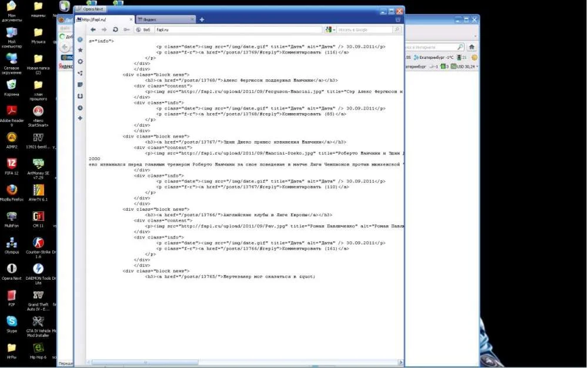588x368 pixels.
Task: Select the Olympus desktop icon
Action: point(12,246)
